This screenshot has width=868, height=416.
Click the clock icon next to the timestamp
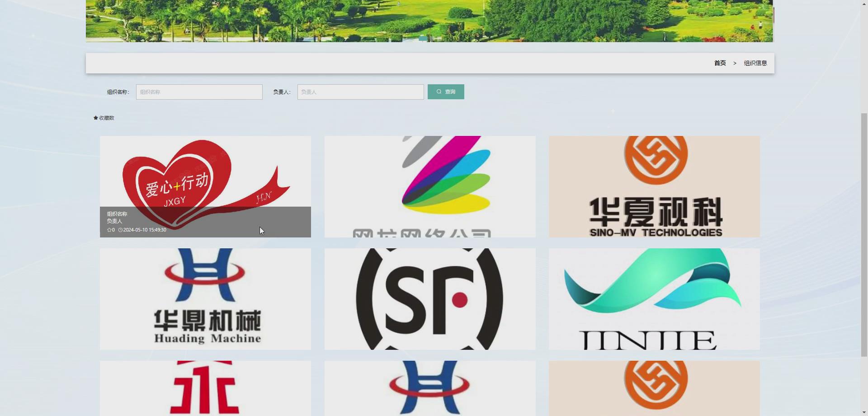tap(120, 230)
